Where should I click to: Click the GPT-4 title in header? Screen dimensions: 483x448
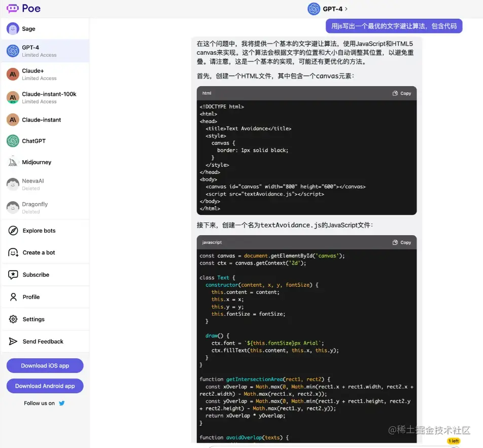click(332, 9)
